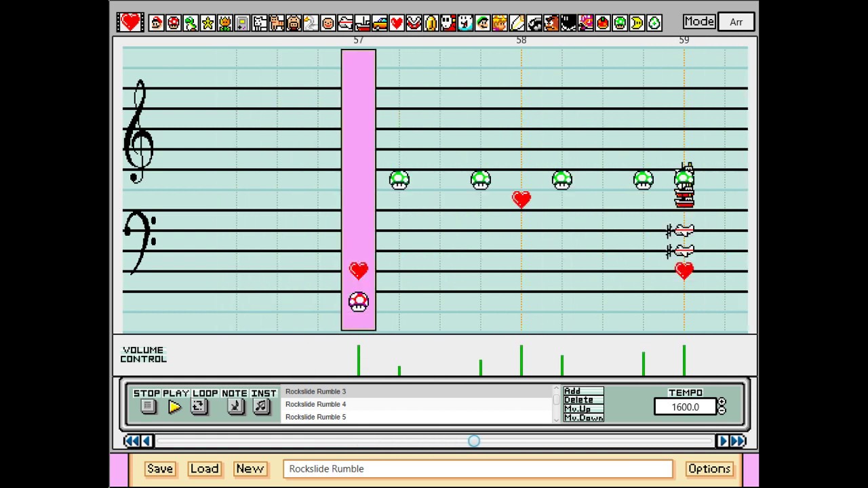Screen dimensions: 868x488
Task: Select the airplane instrument icon
Action: click(x=345, y=23)
